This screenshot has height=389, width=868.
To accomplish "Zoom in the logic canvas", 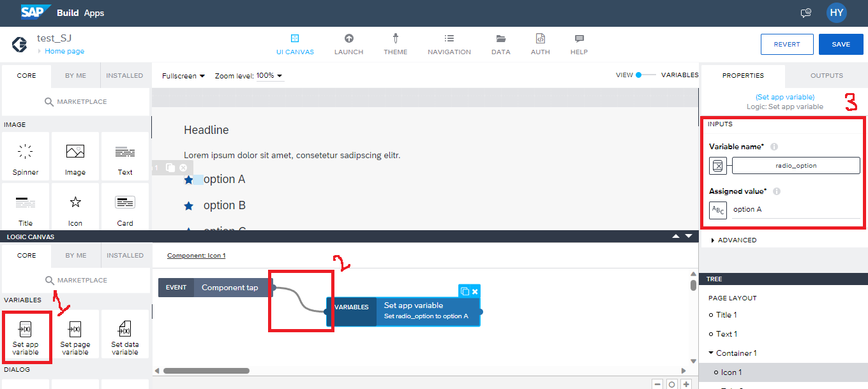I will [685, 385].
